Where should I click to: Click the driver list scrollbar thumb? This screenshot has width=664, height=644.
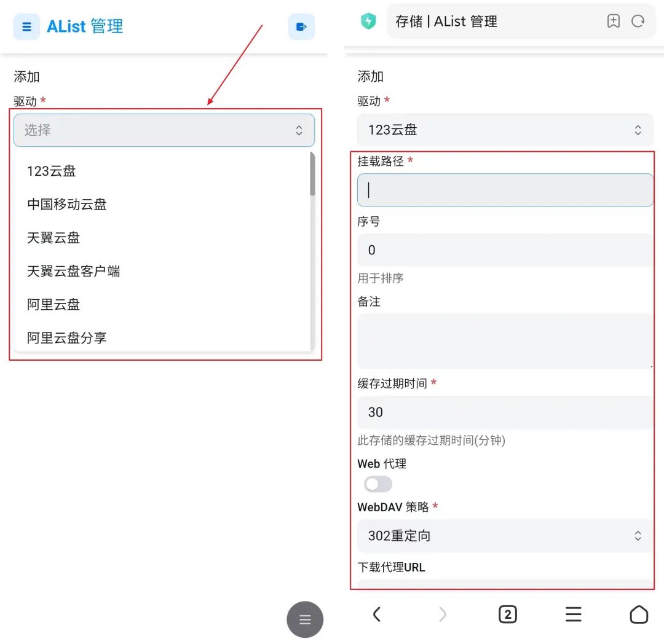pyautogui.click(x=312, y=174)
